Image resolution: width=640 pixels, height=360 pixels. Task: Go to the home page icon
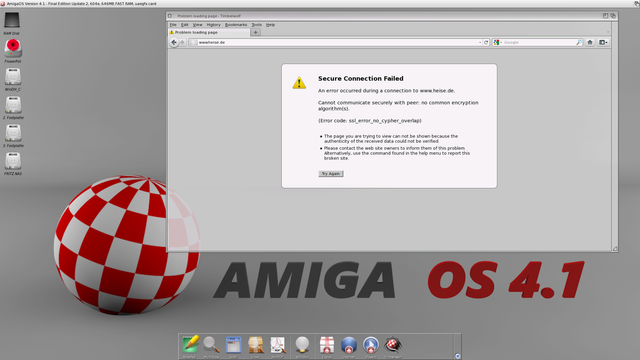pyautogui.click(x=590, y=42)
